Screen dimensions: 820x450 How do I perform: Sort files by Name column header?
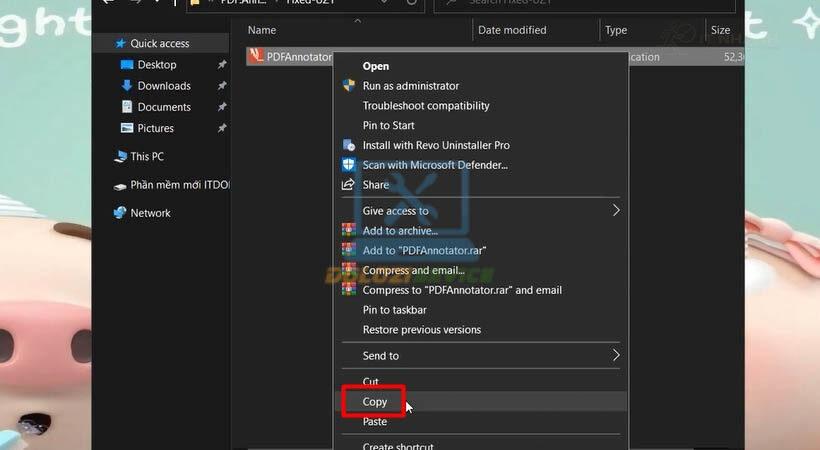[262, 30]
